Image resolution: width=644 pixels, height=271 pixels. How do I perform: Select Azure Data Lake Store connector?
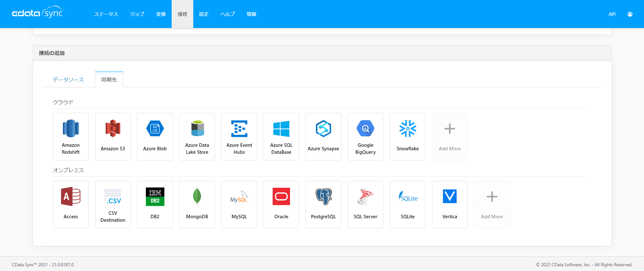[x=197, y=137]
